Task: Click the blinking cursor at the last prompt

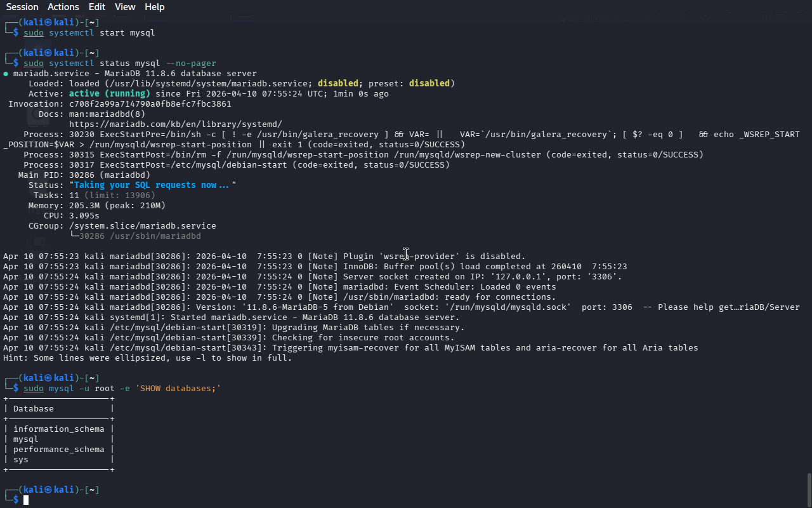Action: coord(26,500)
